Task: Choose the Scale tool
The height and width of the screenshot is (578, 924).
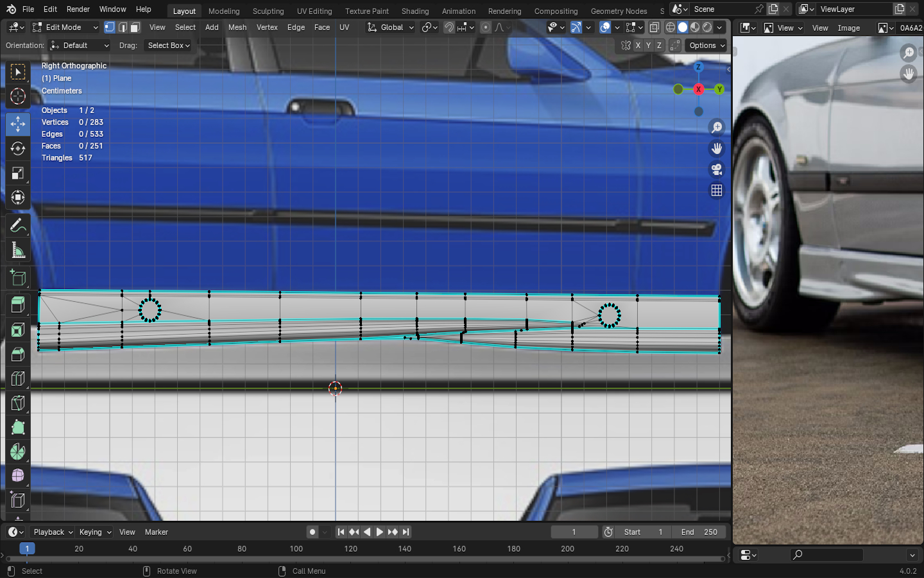Action: tap(18, 173)
